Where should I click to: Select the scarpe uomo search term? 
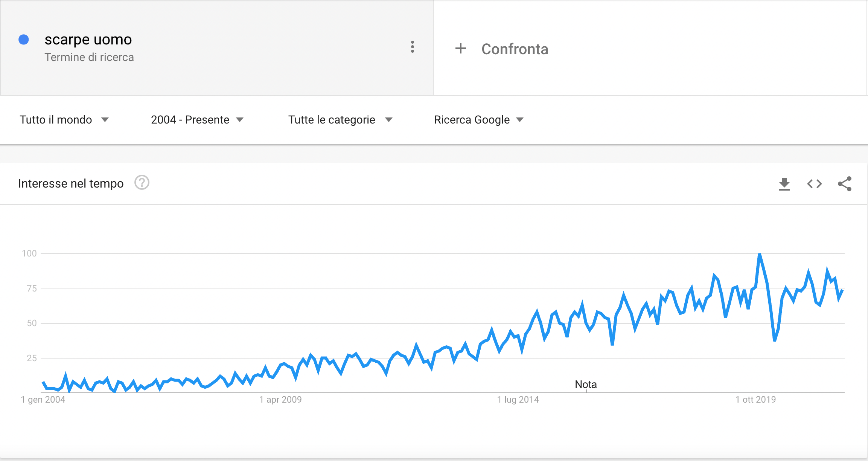click(88, 39)
